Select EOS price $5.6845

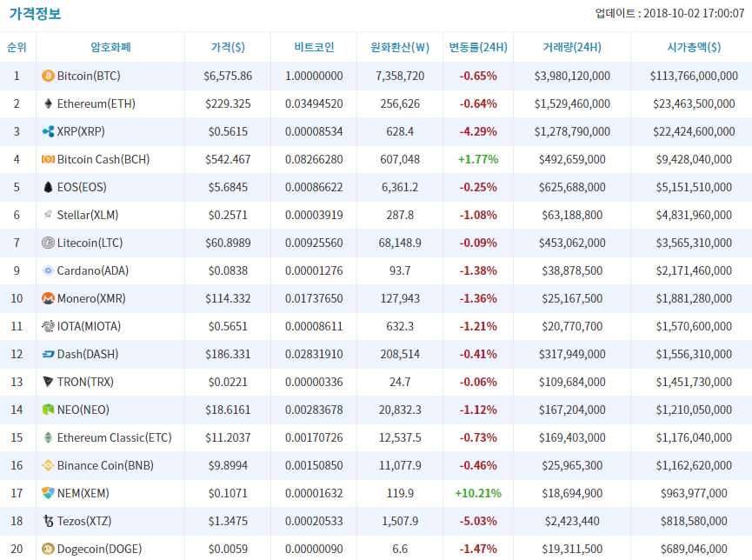[x=228, y=187]
